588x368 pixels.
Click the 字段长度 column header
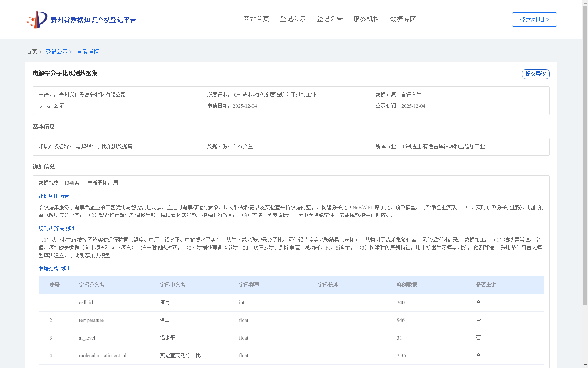[328, 285]
